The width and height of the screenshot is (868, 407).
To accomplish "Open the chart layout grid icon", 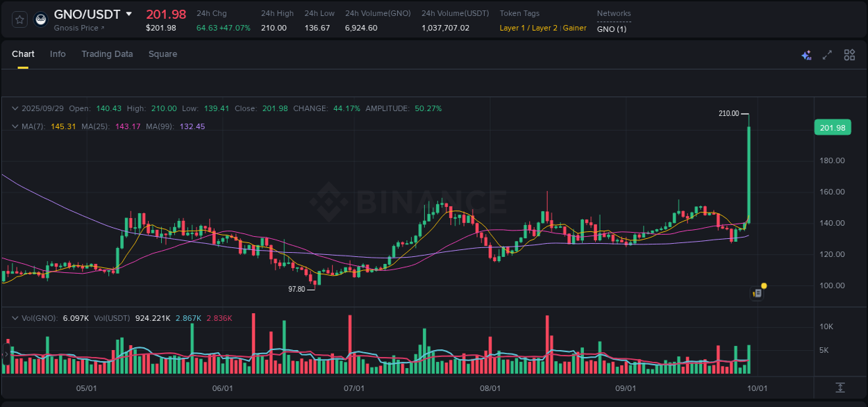I will point(849,54).
